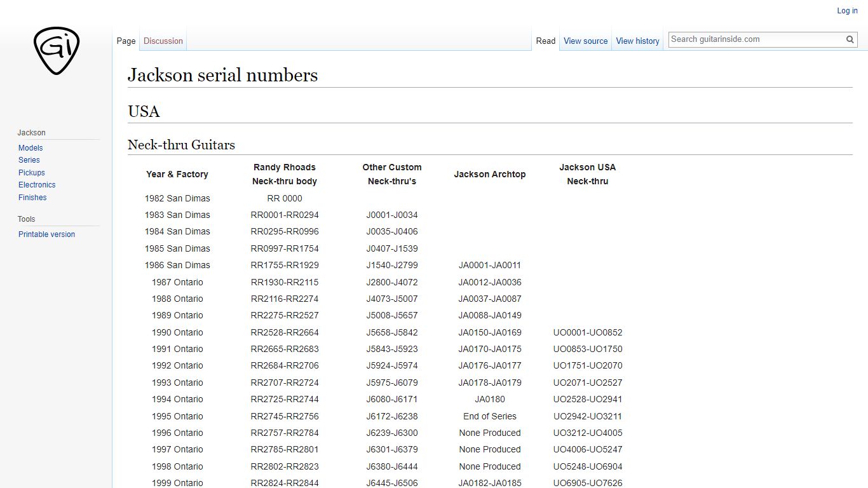
Task: Click the Jackson Archtop column header
Action: [490, 174]
